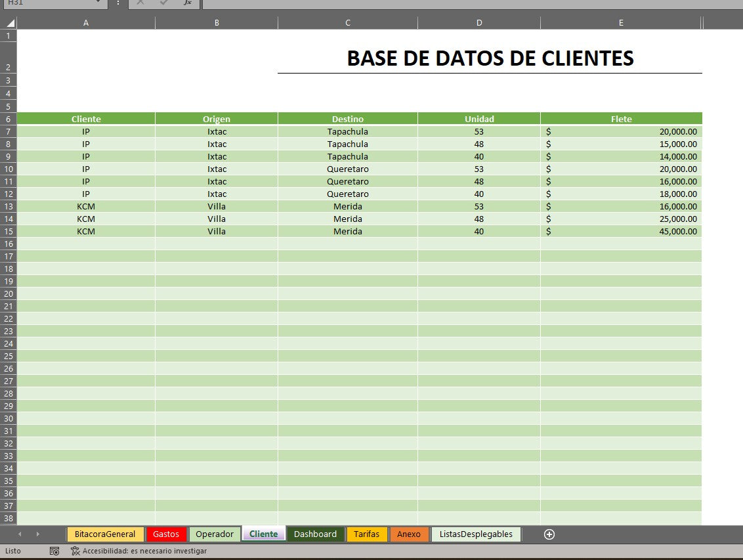Click the Cliente table header cell
This screenshot has height=560, width=743.
86,119
